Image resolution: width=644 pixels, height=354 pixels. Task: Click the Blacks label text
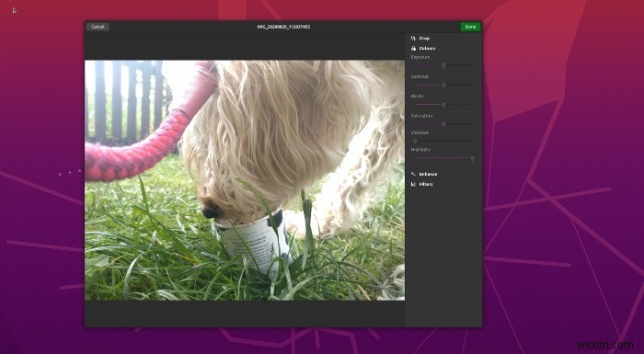[418, 97]
